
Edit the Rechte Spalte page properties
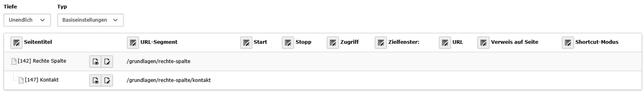107,61
